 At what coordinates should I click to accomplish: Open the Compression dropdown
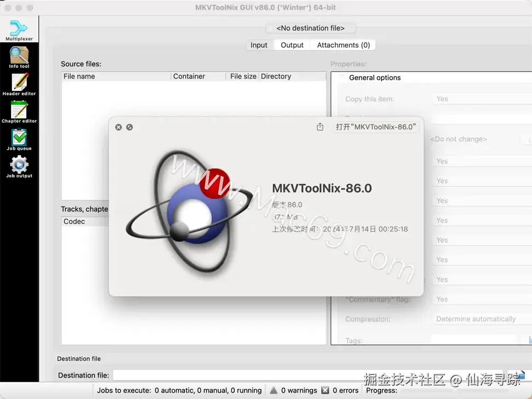[482, 318]
